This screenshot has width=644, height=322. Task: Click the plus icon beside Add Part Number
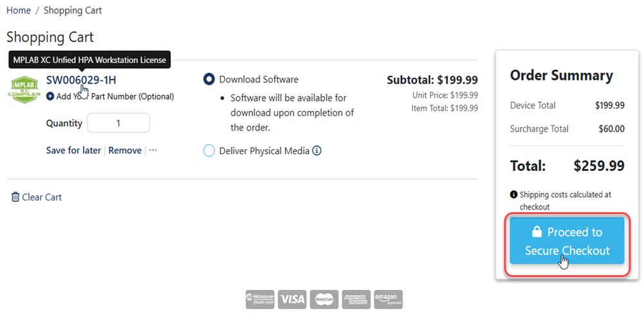point(50,96)
